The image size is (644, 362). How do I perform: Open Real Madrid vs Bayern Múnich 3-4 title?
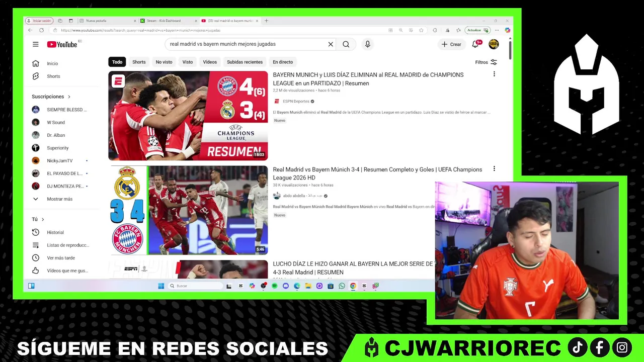[x=377, y=173]
